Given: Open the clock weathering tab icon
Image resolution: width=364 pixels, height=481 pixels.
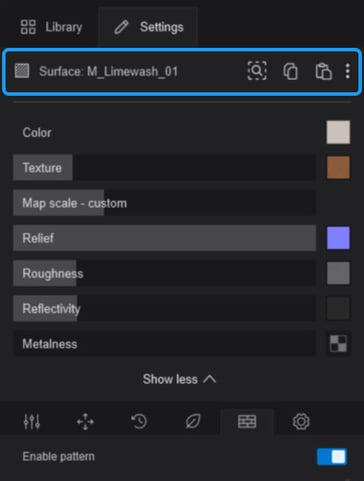Looking at the screenshot, I should [x=139, y=422].
